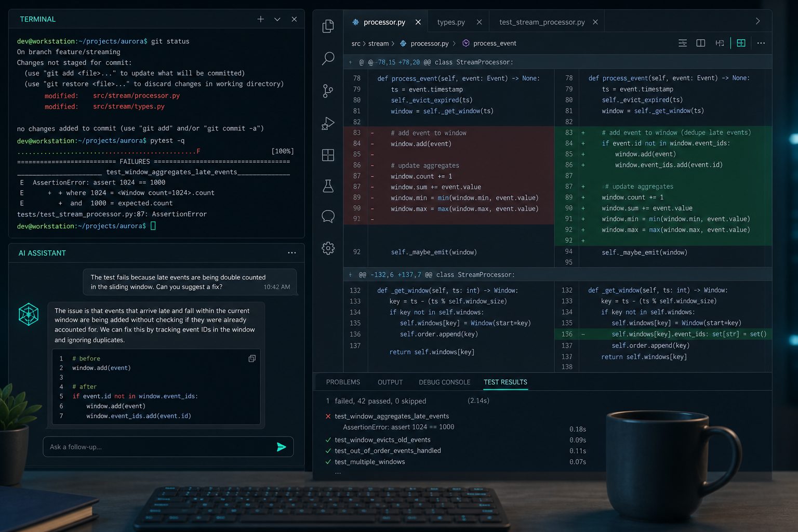Open the Explorer files view in activity bar
Viewport: 798px width, 532px height.
[x=328, y=25]
